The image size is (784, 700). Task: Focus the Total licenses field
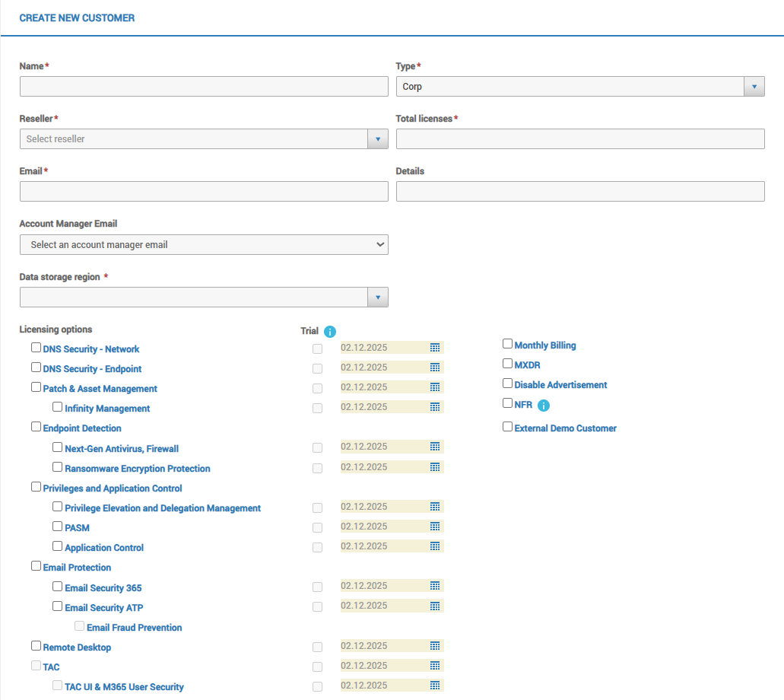pyautogui.click(x=580, y=139)
